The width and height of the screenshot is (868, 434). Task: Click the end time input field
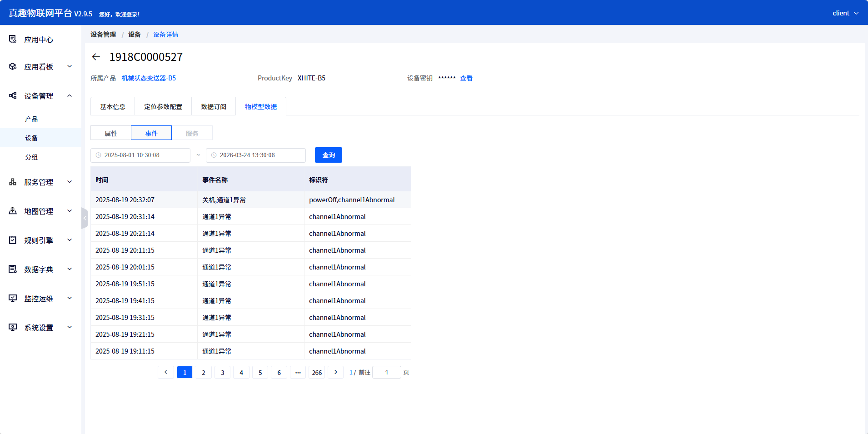pyautogui.click(x=256, y=155)
